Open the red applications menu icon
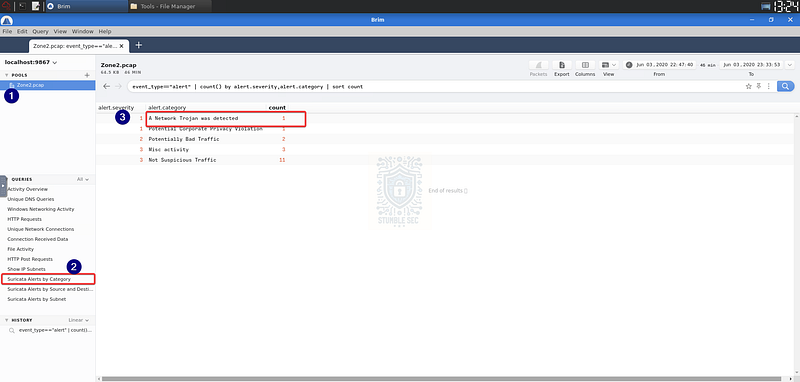 [x=7, y=6]
